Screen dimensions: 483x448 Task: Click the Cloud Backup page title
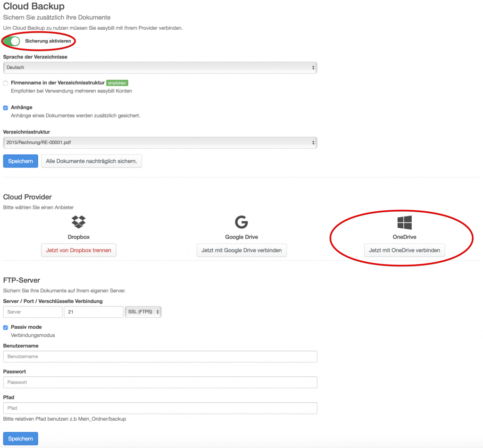point(34,6)
